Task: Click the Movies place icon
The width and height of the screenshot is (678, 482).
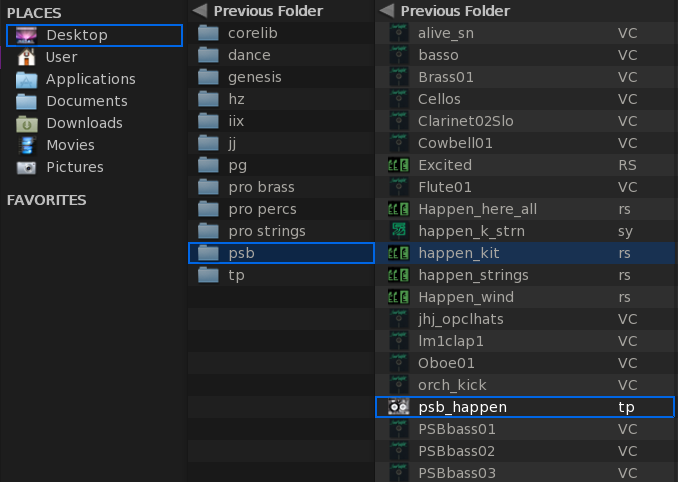Action: (x=27, y=145)
